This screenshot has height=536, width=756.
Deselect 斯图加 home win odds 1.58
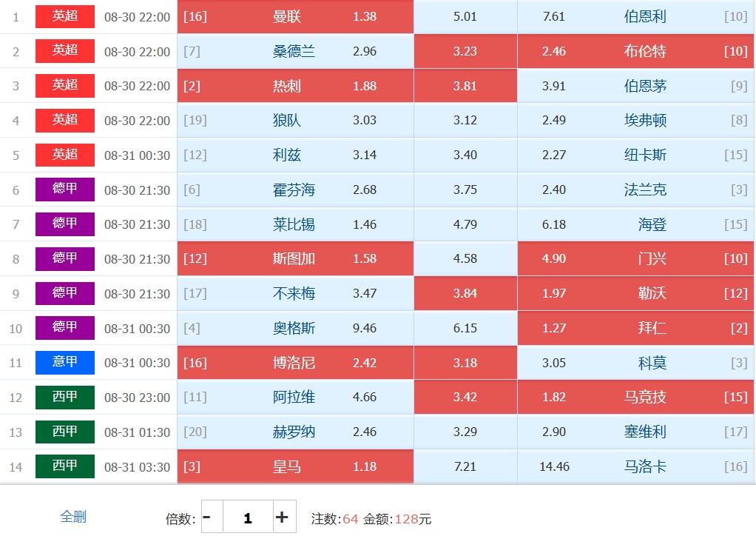tap(295, 258)
